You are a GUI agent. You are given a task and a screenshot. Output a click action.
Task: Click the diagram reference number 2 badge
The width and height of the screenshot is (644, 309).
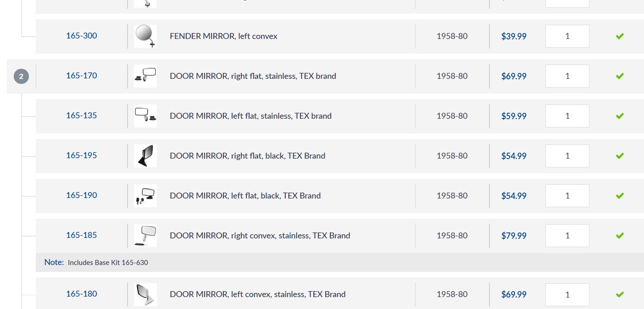click(x=21, y=76)
